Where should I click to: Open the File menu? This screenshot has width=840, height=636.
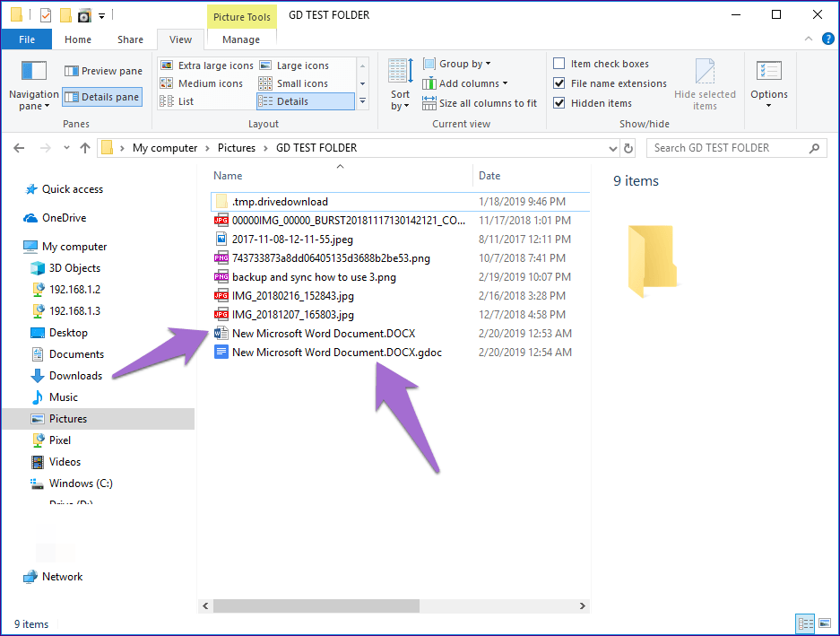click(26, 39)
